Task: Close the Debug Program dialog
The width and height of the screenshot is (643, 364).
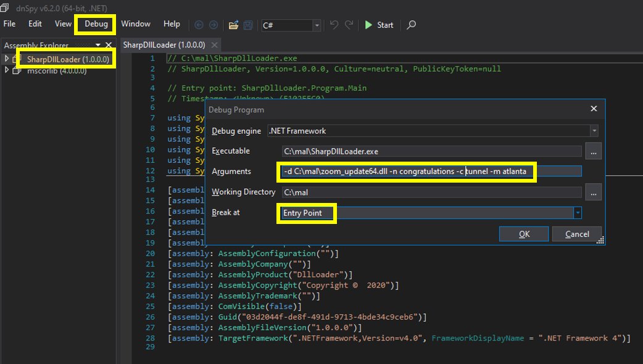Action: pyautogui.click(x=594, y=109)
